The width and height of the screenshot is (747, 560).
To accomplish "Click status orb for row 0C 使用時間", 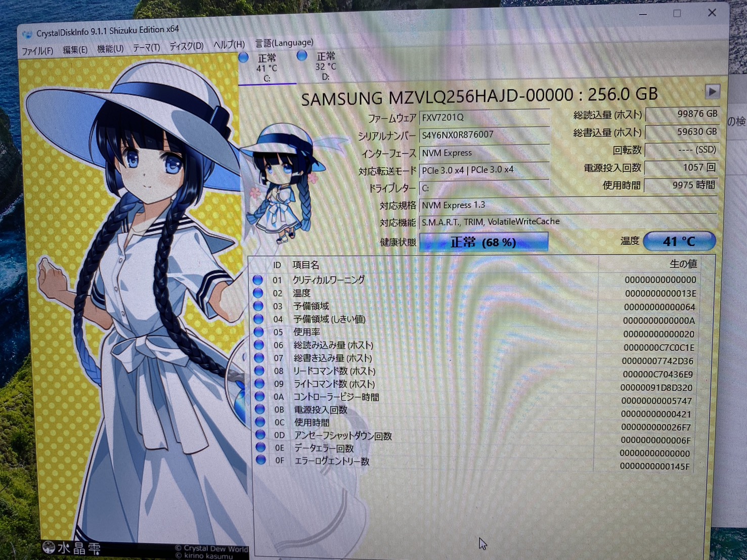I will pyautogui.click(x=260, y=422).
